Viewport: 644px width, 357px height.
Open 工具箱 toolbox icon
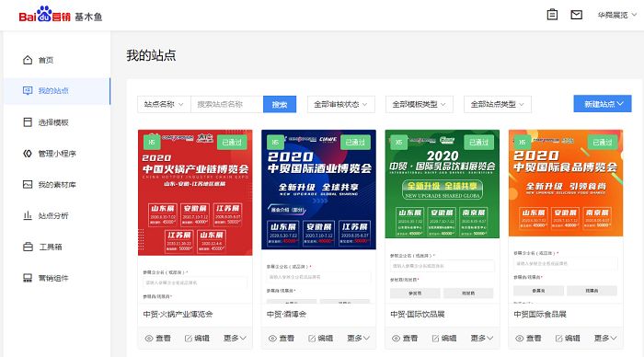click(28, 247)
